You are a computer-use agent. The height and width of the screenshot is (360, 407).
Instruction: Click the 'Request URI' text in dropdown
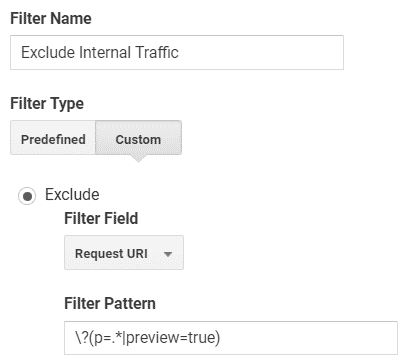[x=111, y=254]
